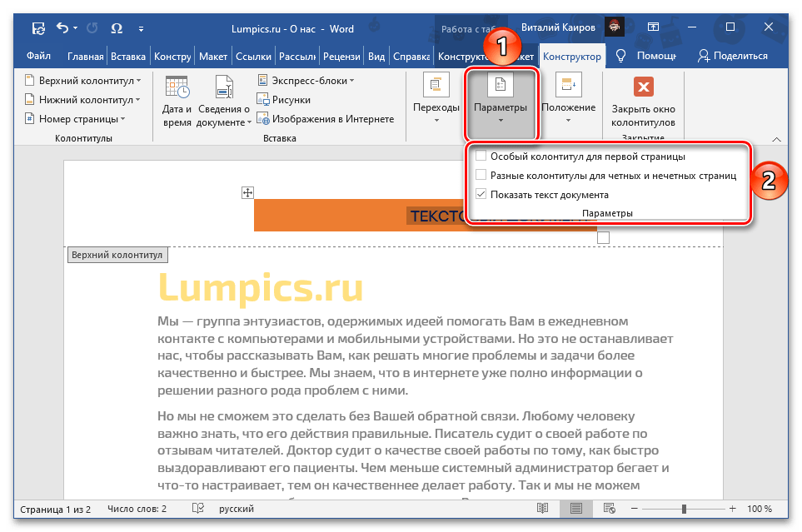Undo the last action

62,28
